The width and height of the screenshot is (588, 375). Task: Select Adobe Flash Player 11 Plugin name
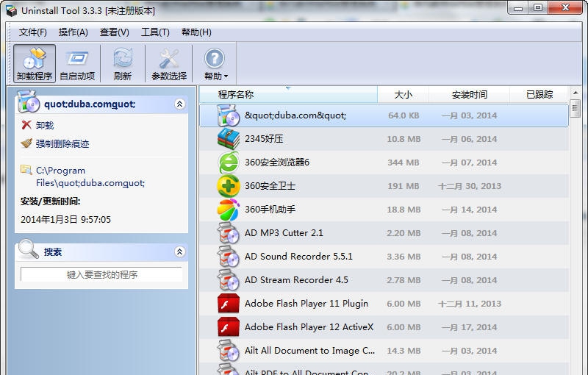(x=306, y=304)
